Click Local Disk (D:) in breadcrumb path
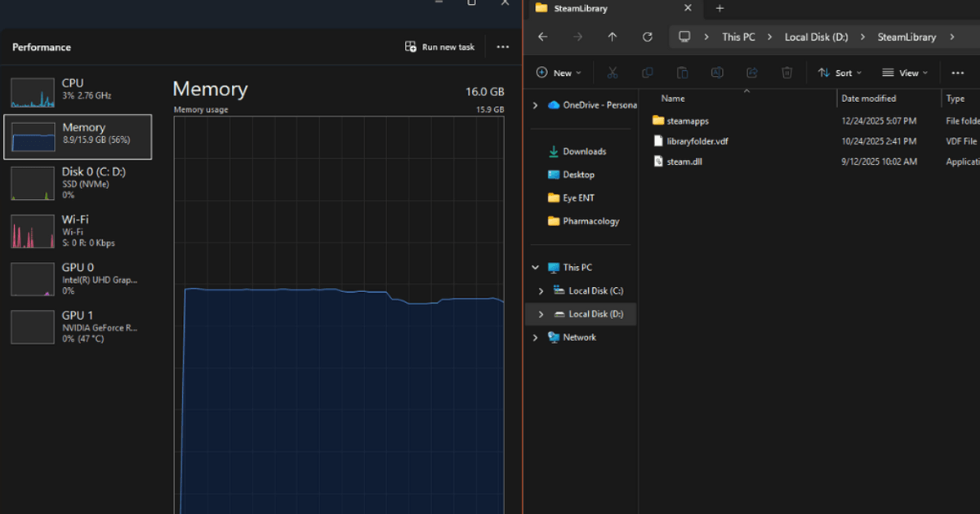The image size is (980, 514). pyautogui.click(x=816, y=37)
